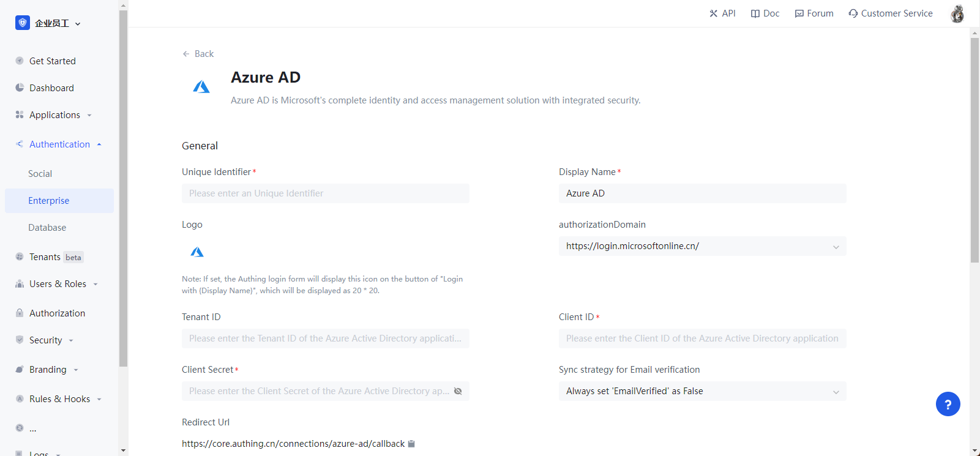Open Dashboard in the sidebar
The image size is (980, 456).
[51, 88]
